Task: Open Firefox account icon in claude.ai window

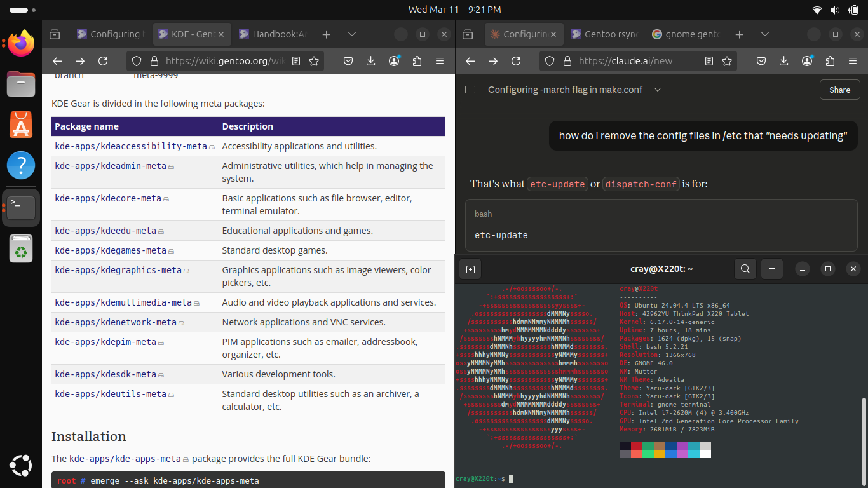Action: click(x=807, y=61)
